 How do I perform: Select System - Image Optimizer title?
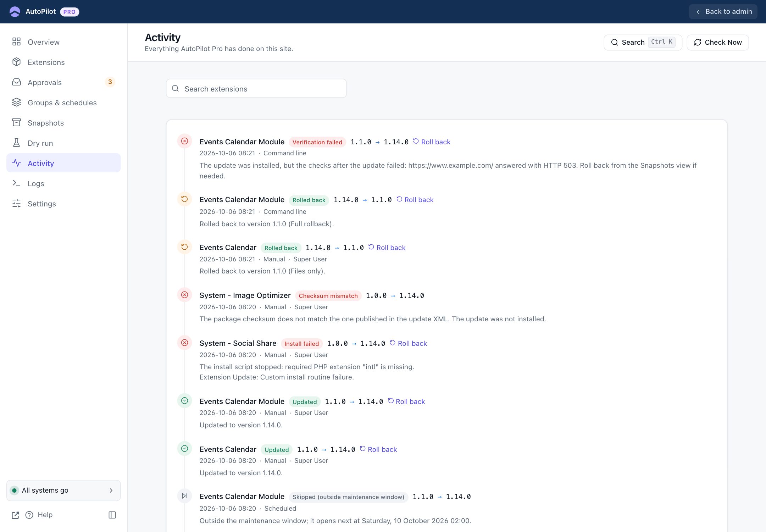pos(245,295)
